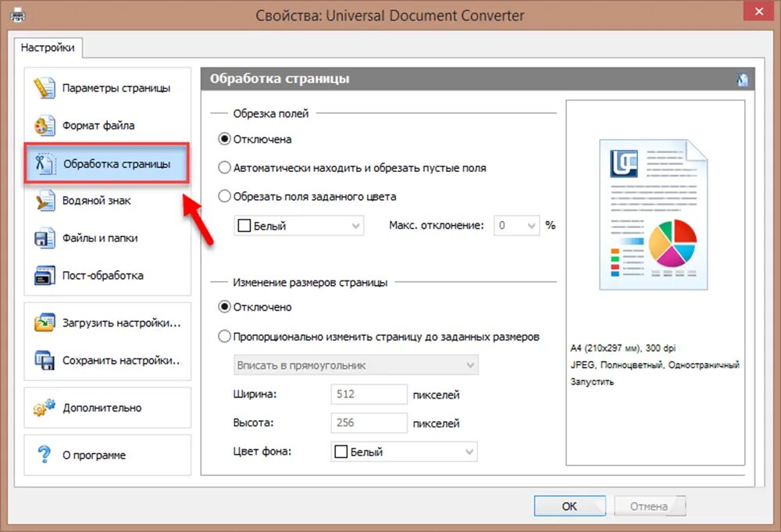Viewport: 781px width, 532px height.
Task: Select Пропорционально изменить страницу до заданных размеров
Action: tap(379, 337)
